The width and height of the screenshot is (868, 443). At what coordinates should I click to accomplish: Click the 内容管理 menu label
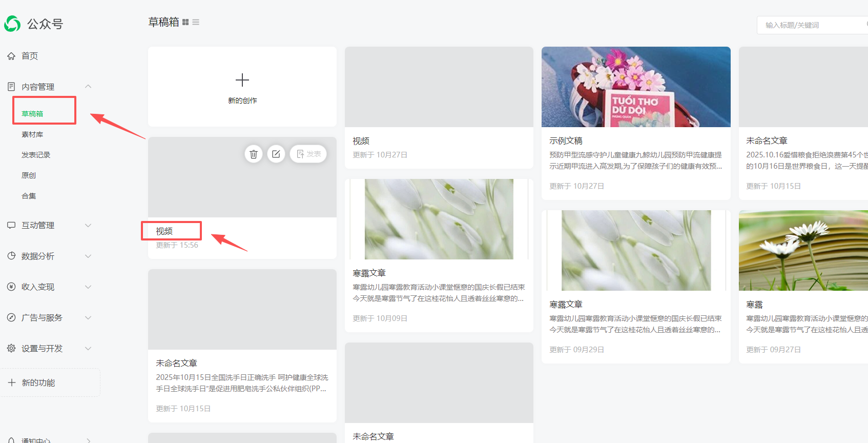point(38,87)
